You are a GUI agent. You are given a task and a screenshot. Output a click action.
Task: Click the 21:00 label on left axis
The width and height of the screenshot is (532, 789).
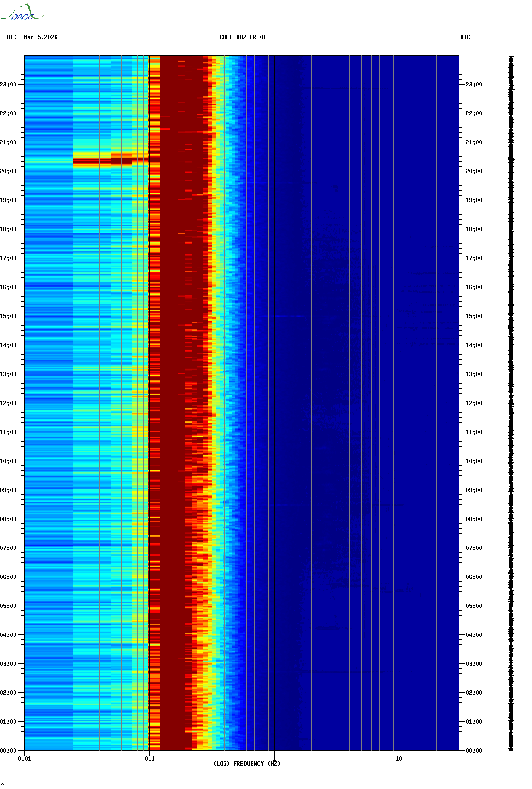(8, 142)
